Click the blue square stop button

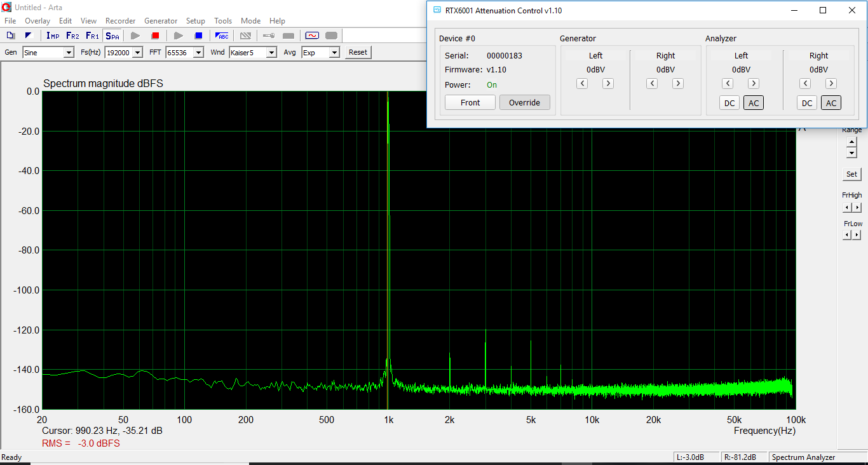click(198, 36)
